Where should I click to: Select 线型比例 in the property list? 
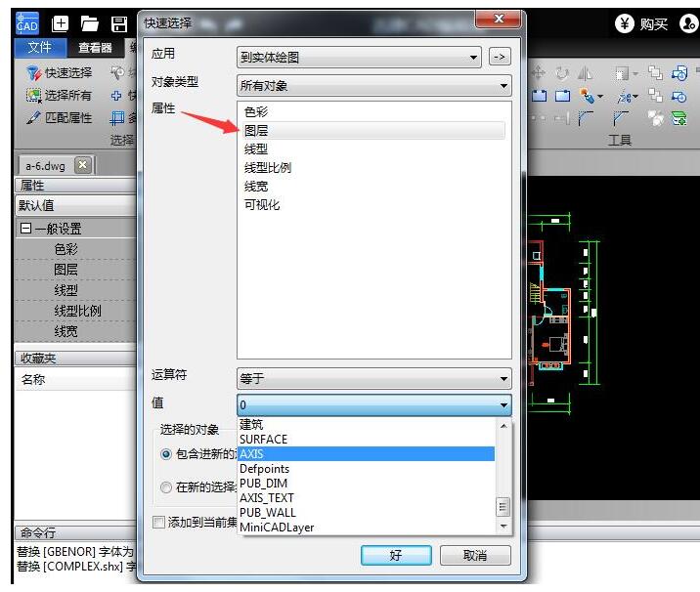[374, 168]
